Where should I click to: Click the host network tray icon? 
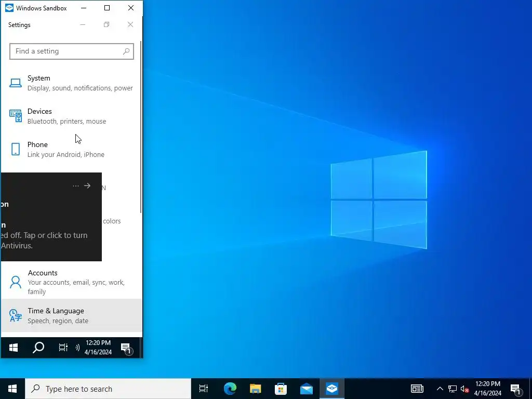coord(453,389)
